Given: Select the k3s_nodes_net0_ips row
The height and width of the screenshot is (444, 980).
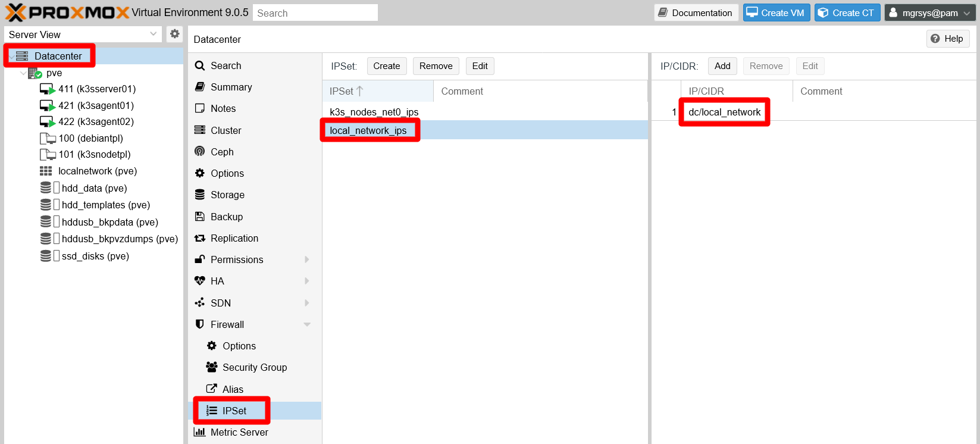Looking at the screenshot, I should point(485,112).
